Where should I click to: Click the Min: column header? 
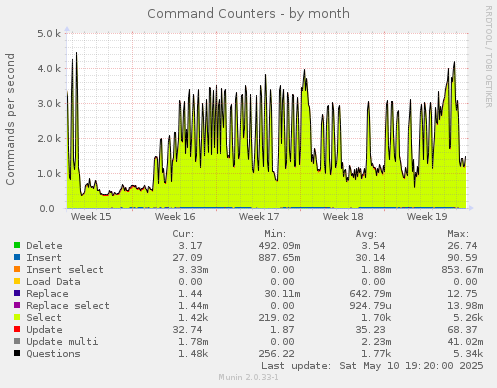pos(275,234)
